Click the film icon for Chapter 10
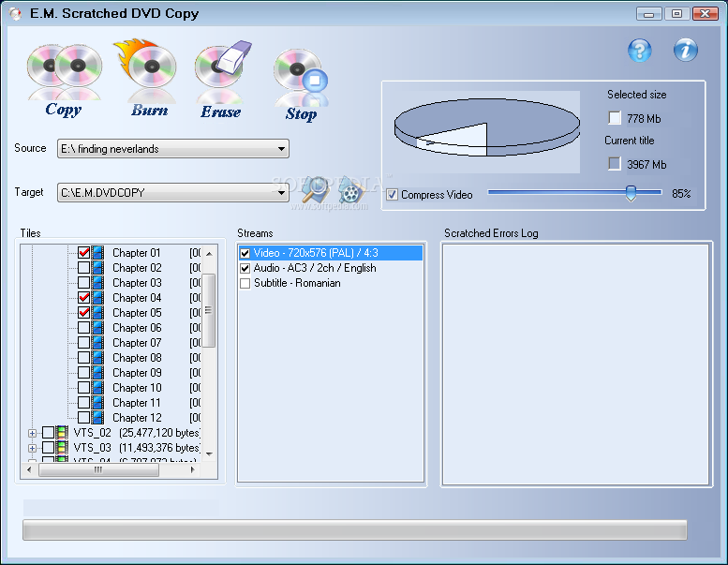This screenshot has width=728, height=565. tap(97, 387)
